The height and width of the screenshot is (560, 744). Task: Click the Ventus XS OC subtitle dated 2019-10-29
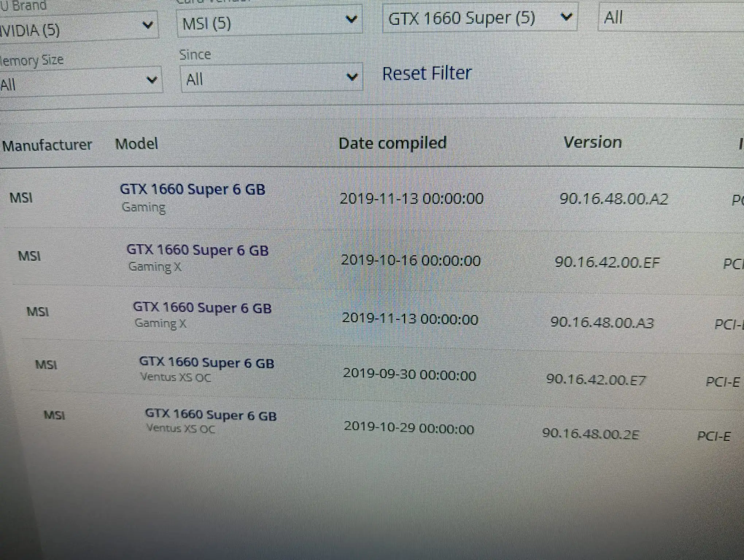(181, 428)
